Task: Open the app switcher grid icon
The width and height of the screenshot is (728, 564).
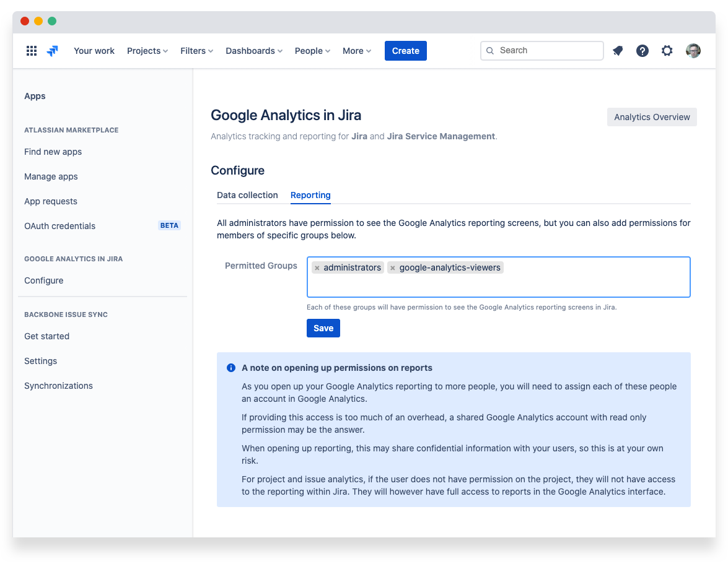Action: click(32, 51)
